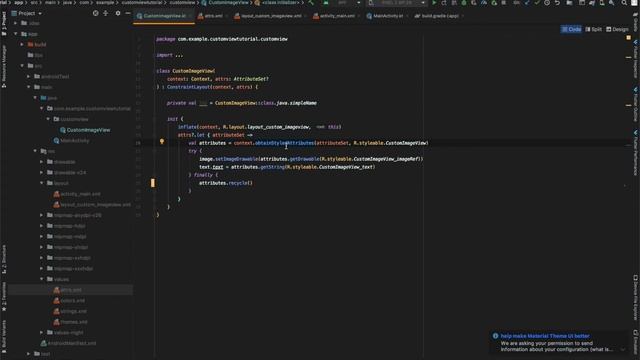Select Split view mode

tap(593, 29)
